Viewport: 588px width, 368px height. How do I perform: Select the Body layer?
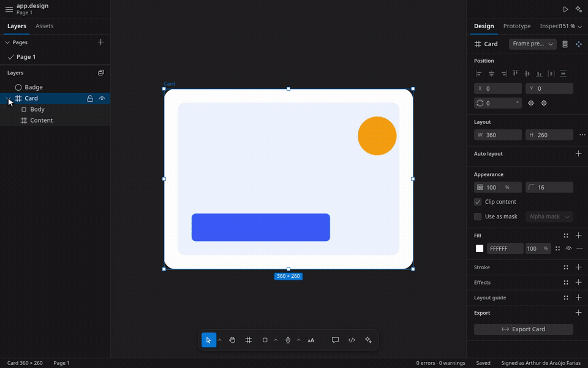click(55, 109)
